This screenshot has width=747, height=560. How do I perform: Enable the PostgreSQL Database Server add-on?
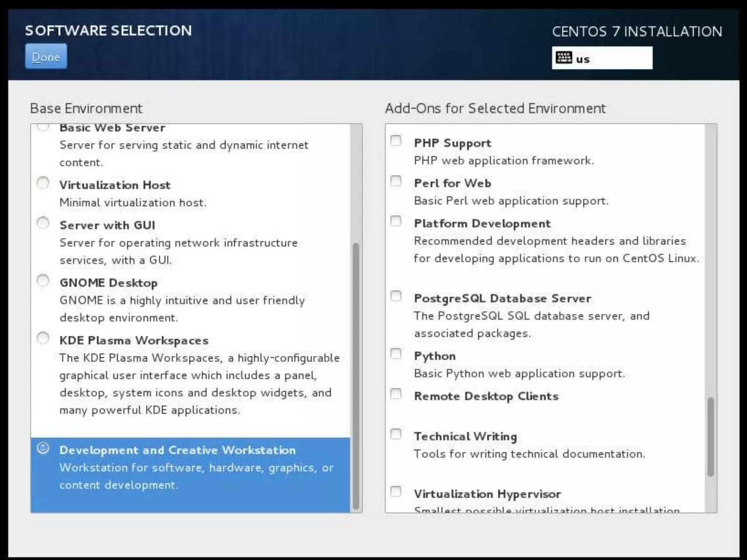[396, 296]
